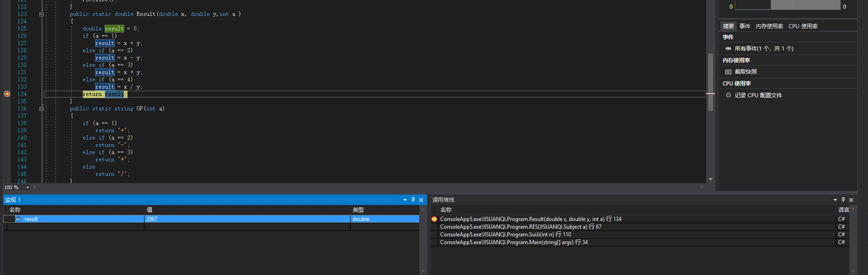The image size is (868, 275).
Task: Click line number 130 in the gutter
Action: click(22, 65)
